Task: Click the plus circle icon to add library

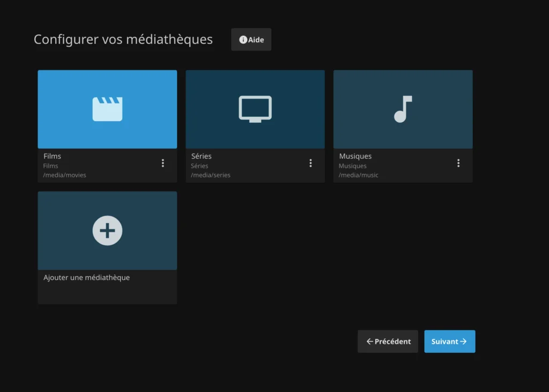Action: coord(107,231)
